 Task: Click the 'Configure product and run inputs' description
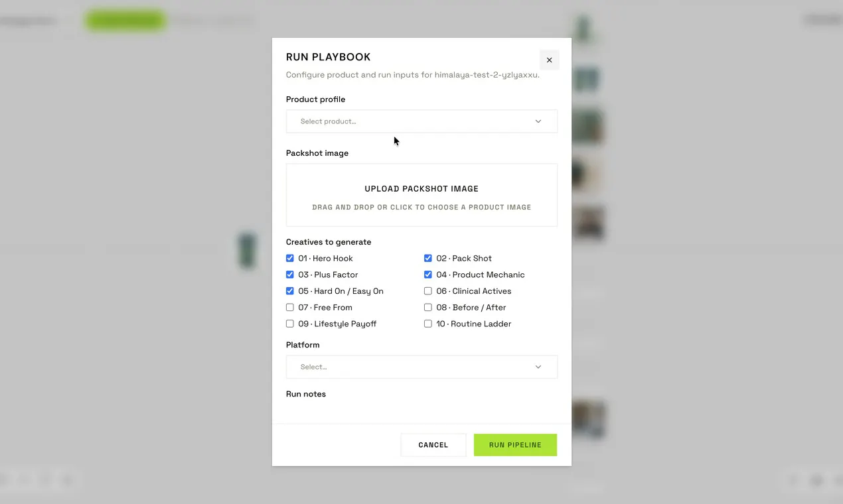pyautogui.click(x=413, y=75)
